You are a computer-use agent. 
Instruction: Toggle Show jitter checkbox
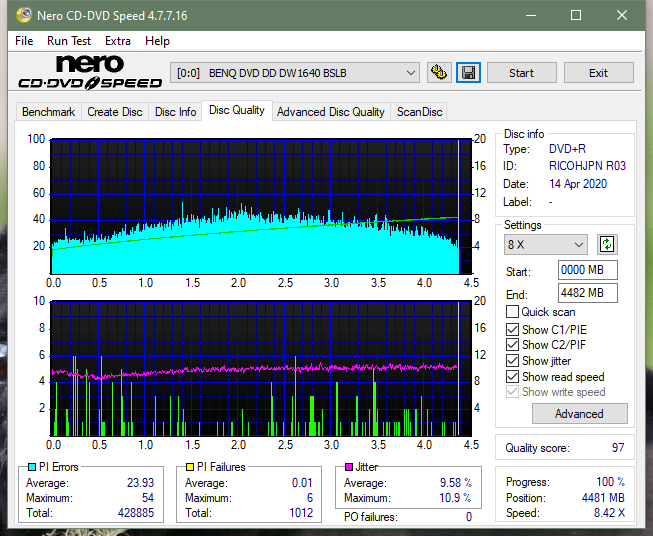[512, 361]
